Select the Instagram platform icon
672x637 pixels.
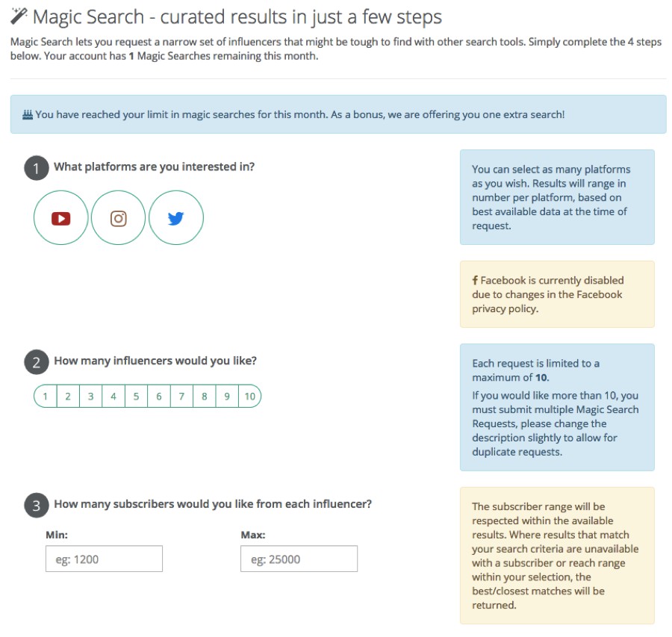pyautogui.click(x=118, y=218)
